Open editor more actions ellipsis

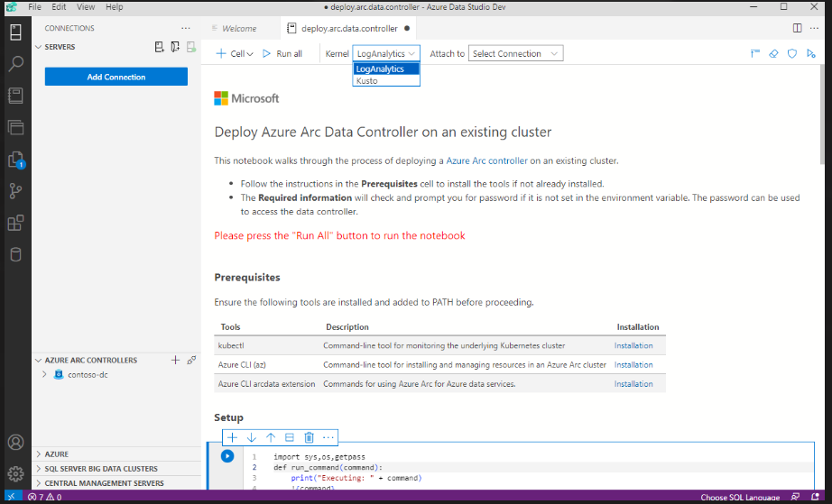[815, 28]
